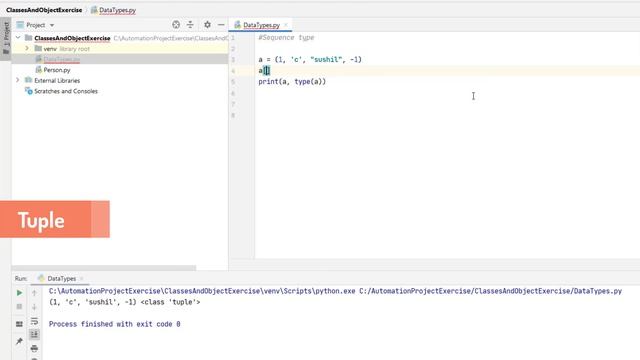Screen dimensions: 640x360
Task: Click the scroll to end icon
Action: coord(34,334)
